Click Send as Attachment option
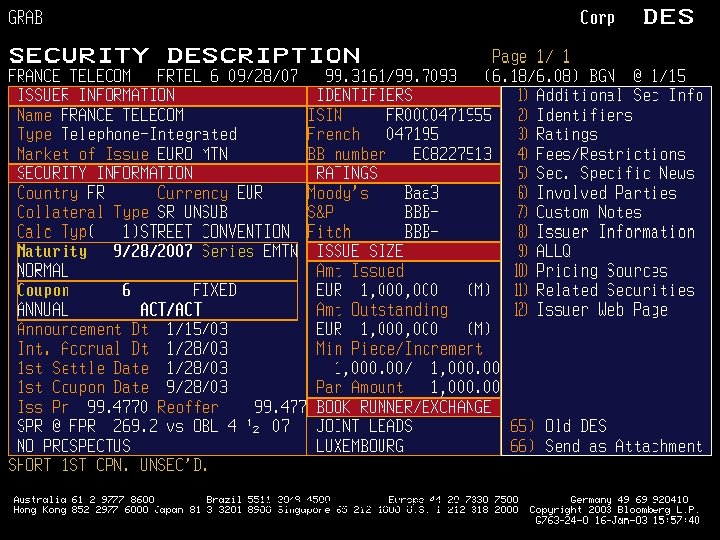 606,446
